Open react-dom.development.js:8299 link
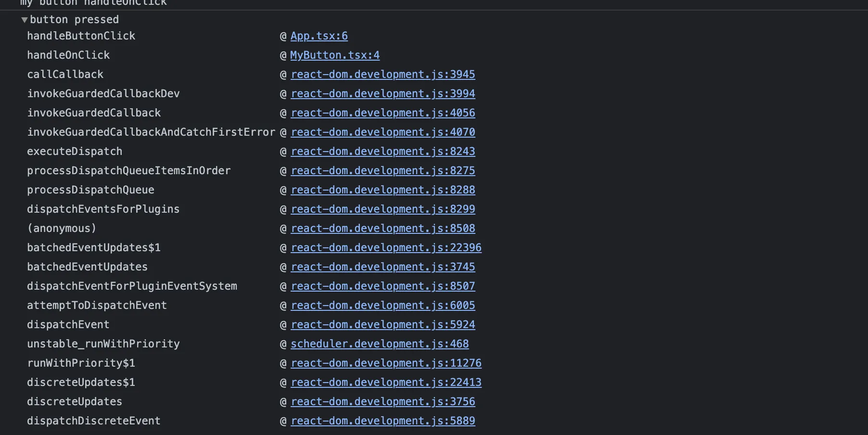Screen dimensions: 868x435 pos(383,209)
